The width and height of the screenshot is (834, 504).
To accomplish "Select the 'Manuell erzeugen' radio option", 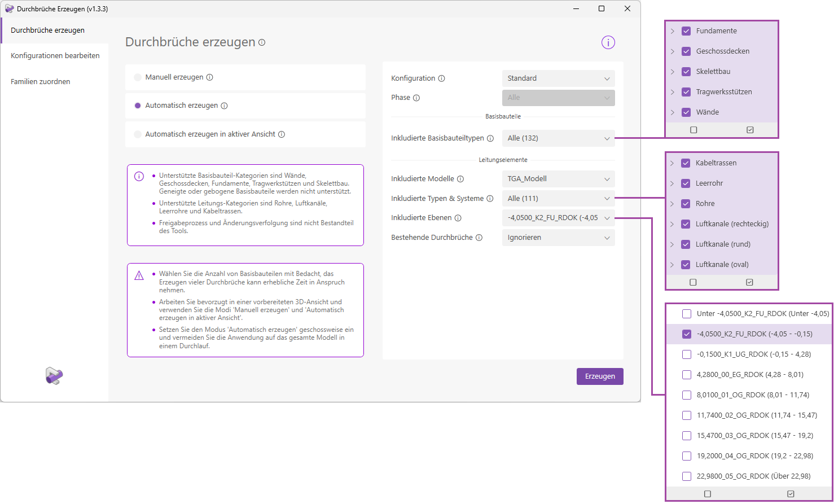I will click(138, 77).
